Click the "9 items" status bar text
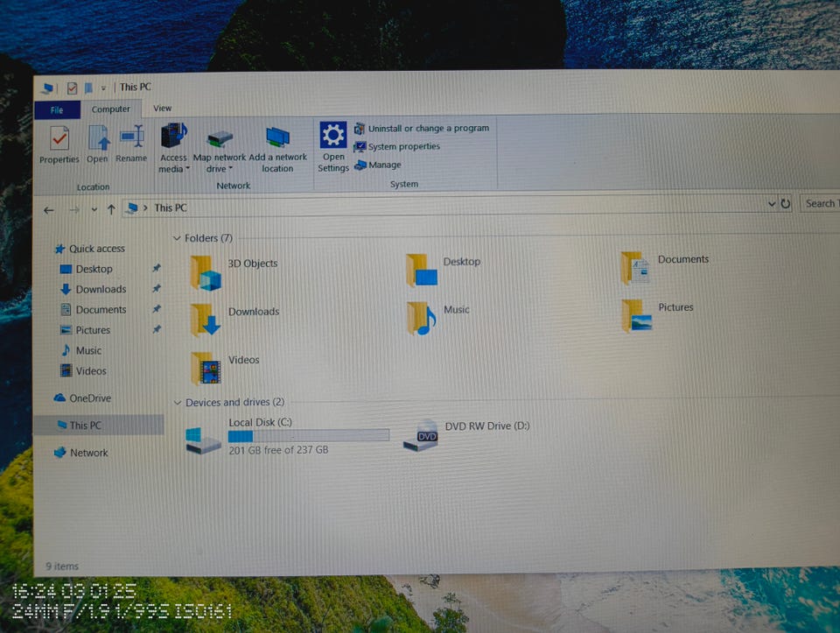This screenshot has width=840, height=633. (62, 566)
